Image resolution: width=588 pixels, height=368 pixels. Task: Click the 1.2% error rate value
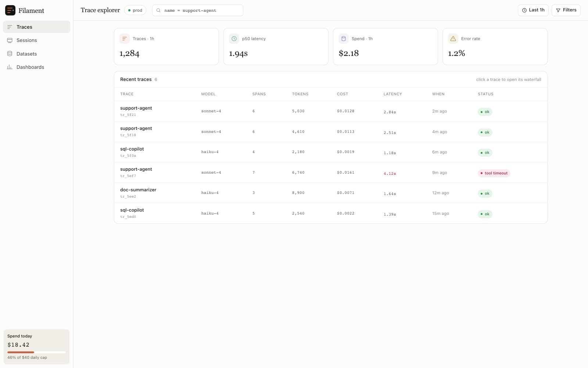[456, 54]
